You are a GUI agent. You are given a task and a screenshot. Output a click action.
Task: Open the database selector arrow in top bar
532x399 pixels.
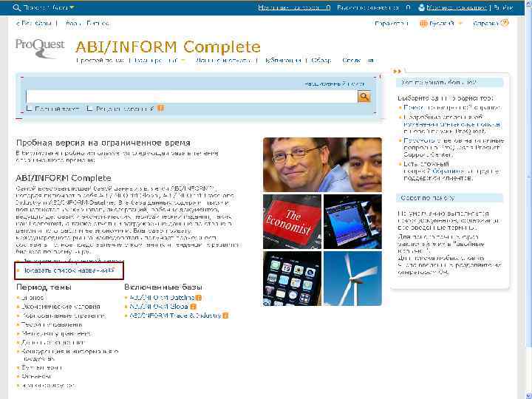tap(72, 7)
